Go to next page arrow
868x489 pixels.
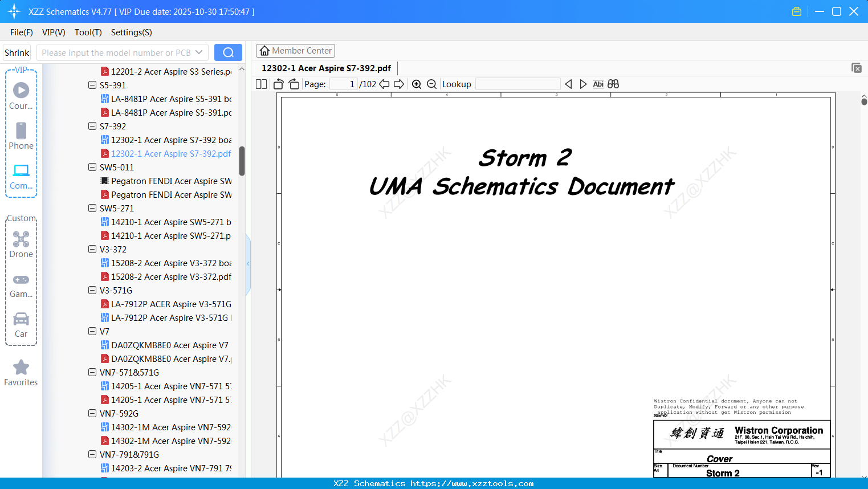pos(399,84)
